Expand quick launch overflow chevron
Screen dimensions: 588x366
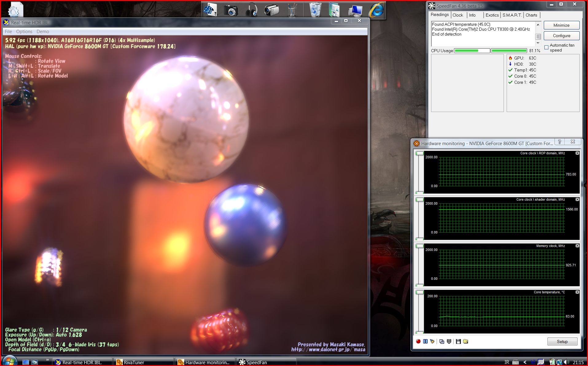pos(47,360)
